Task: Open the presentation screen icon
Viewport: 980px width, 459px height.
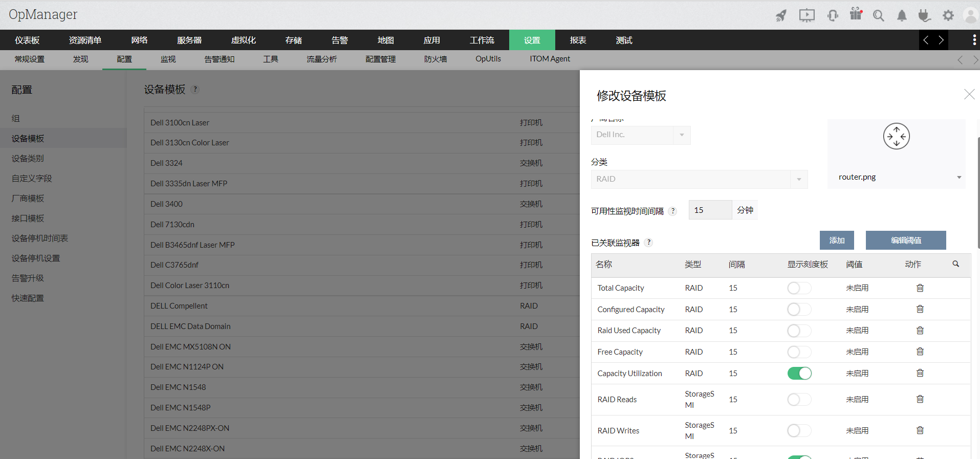Action: 807,15
